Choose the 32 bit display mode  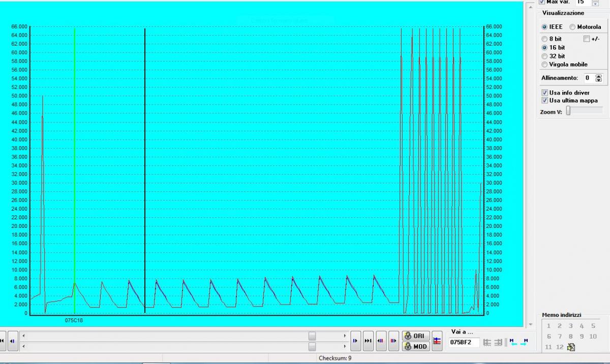click(x=545, y=56)
